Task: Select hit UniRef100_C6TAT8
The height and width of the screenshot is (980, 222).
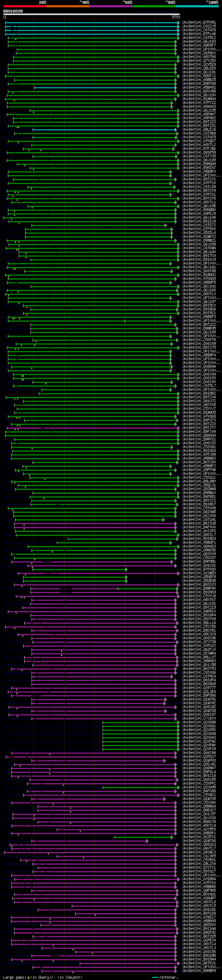Action: (199, 30)
